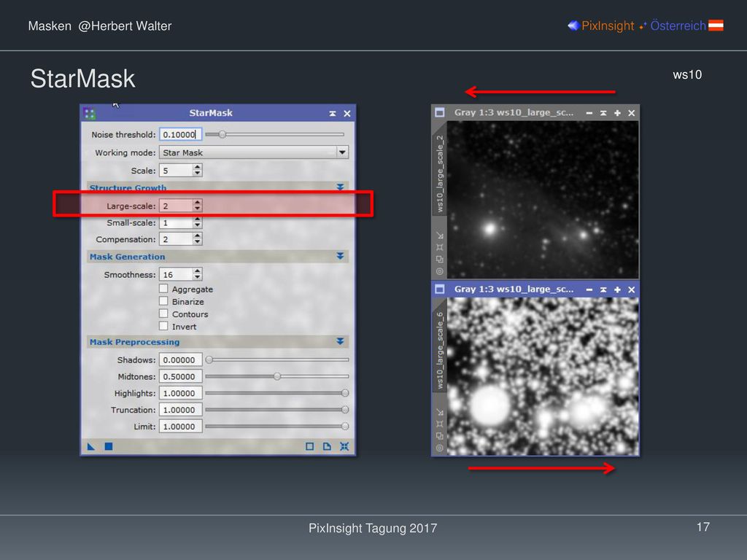The image size is (747, 560).
Task: Click the Small-scale spin box arrows
Action: (197, 222)
